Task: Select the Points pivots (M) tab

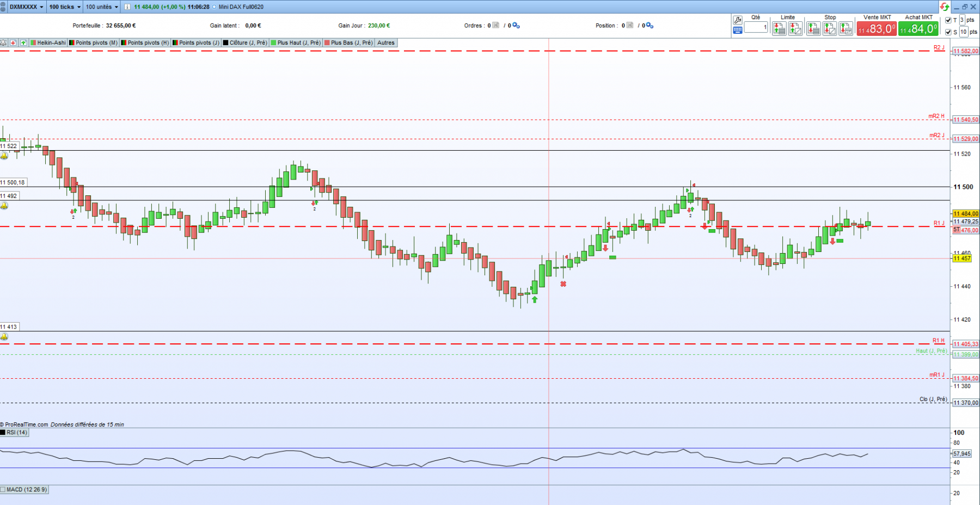Action: pyautogui.click(x=93, y=42)
